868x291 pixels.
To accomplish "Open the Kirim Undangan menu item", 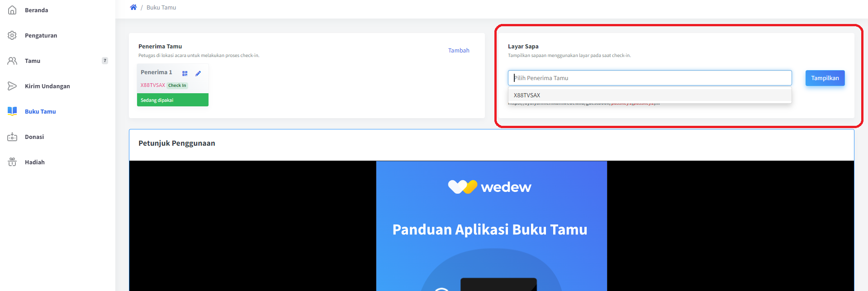I will (x=47, y=86).
